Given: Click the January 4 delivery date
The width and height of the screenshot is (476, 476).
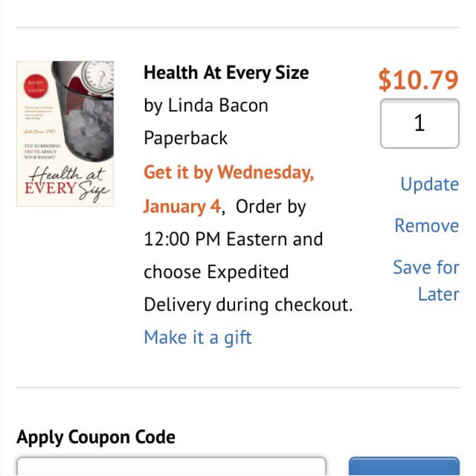Looking at the screenshot, I should 182,206.
